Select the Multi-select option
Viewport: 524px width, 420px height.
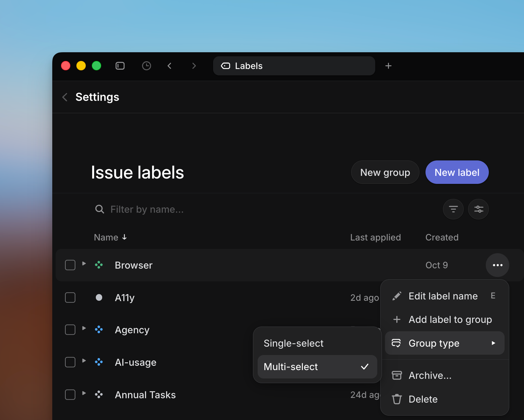tap(317, 367)
